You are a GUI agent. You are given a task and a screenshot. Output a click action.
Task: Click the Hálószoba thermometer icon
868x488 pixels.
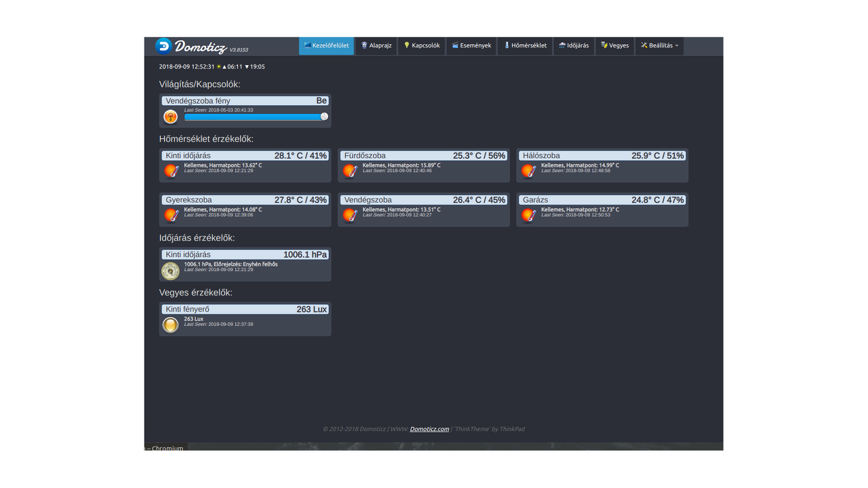tap(529, 171)
